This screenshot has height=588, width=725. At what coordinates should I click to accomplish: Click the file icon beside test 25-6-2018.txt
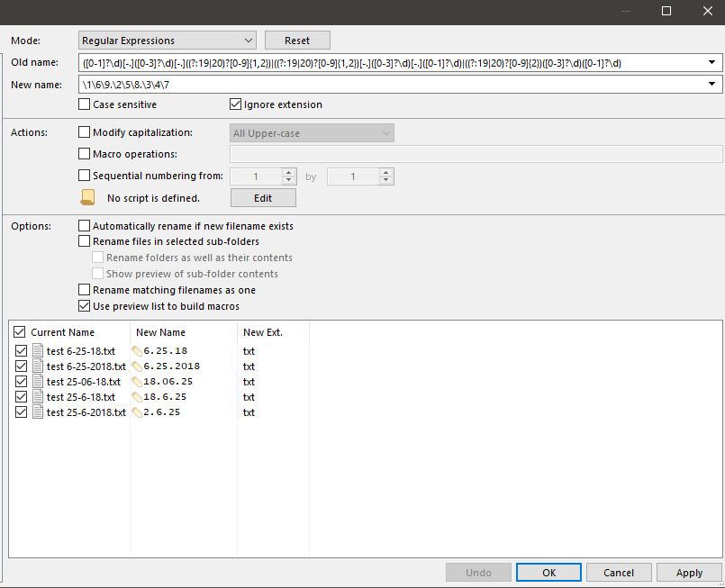(x=36, y=412)
